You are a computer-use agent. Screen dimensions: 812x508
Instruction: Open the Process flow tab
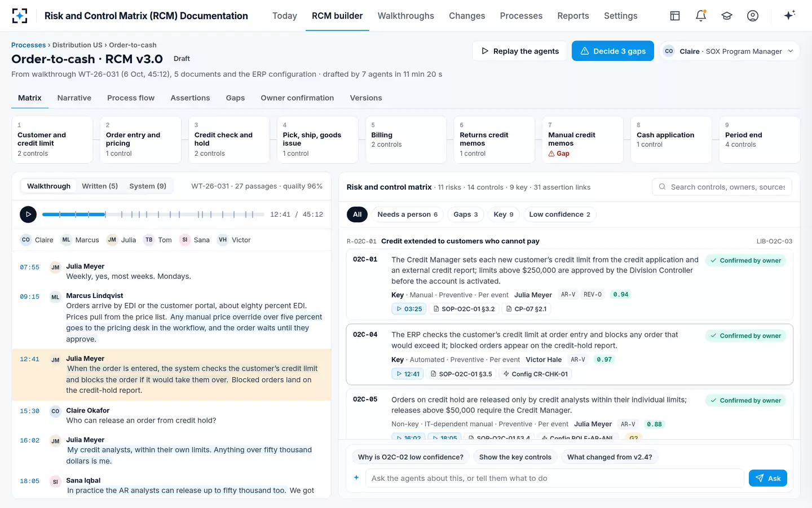pos(131,98)
